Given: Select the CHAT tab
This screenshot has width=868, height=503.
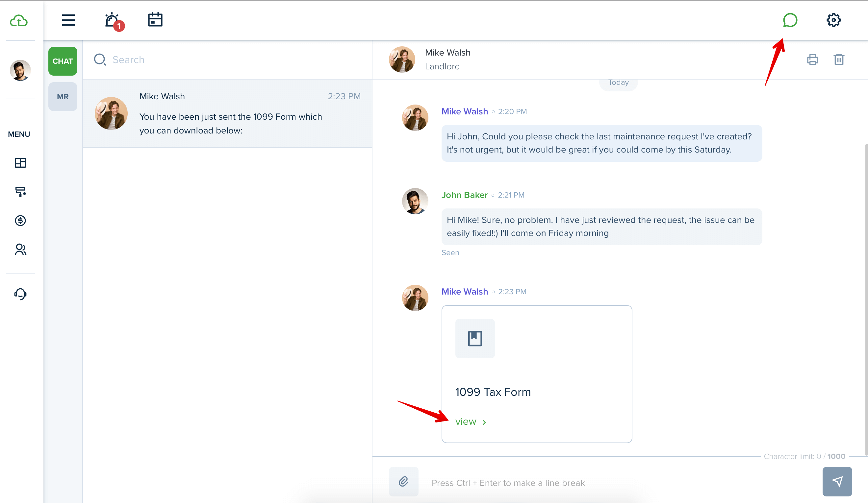Looking at the screenshot, I should coord(63,61).
